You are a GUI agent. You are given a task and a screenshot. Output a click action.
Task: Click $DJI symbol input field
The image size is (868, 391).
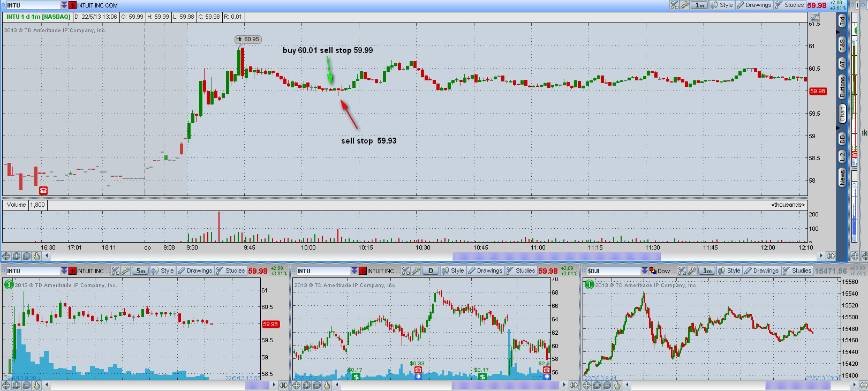point(613,271)
